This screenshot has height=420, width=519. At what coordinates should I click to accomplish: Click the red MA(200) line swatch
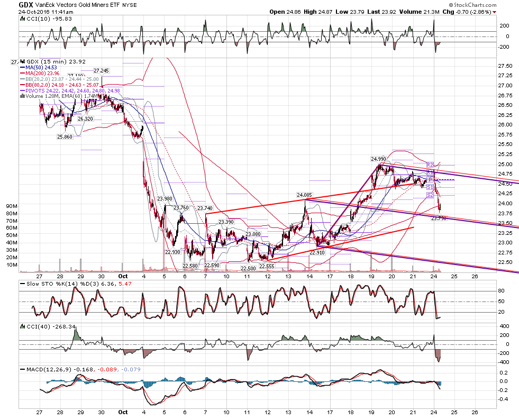[x=23, y=73]
